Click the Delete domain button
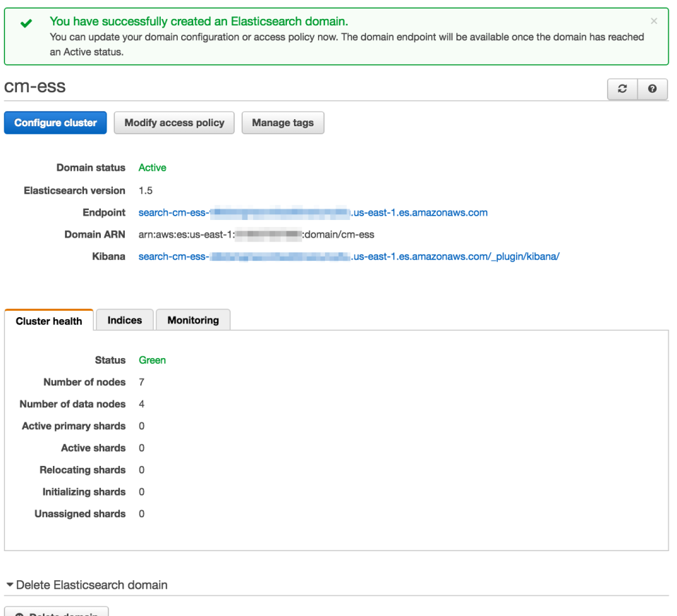This screenshot has width=677, height=616. (56, 612)
